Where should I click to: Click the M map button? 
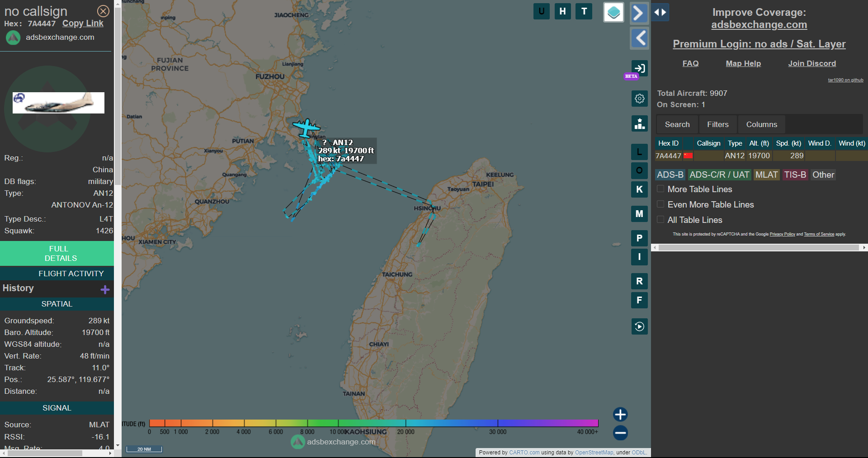[x=639, y=214]
